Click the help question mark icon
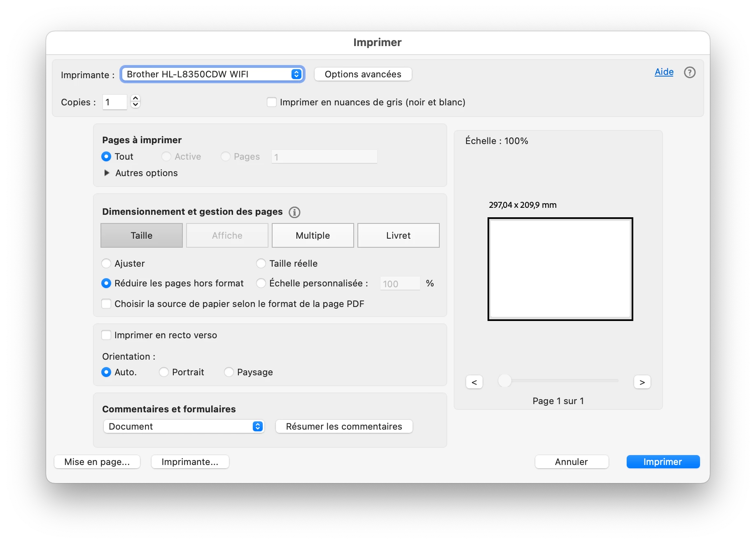756x544 pixels. pos(689,72)
